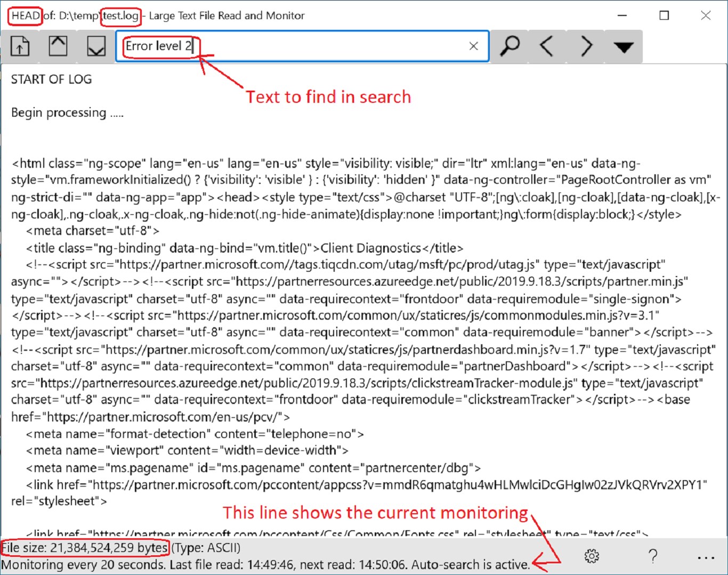Open help with the question mark icon
This screenshot has width=728, height=575.
653,556
